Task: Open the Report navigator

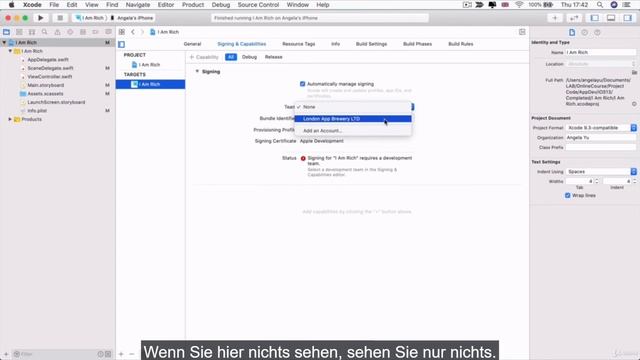Action: click(x=108, y=32)
